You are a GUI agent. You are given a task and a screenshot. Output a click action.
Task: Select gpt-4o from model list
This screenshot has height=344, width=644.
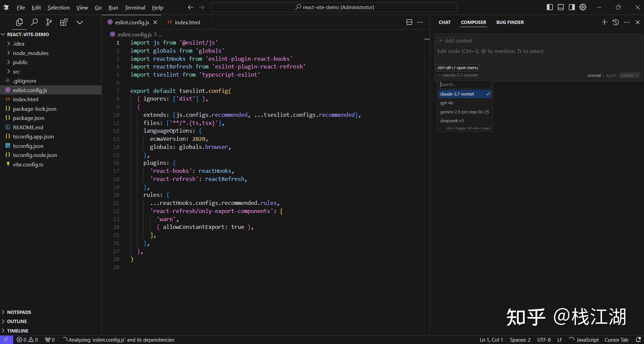(x=447, y=103)
